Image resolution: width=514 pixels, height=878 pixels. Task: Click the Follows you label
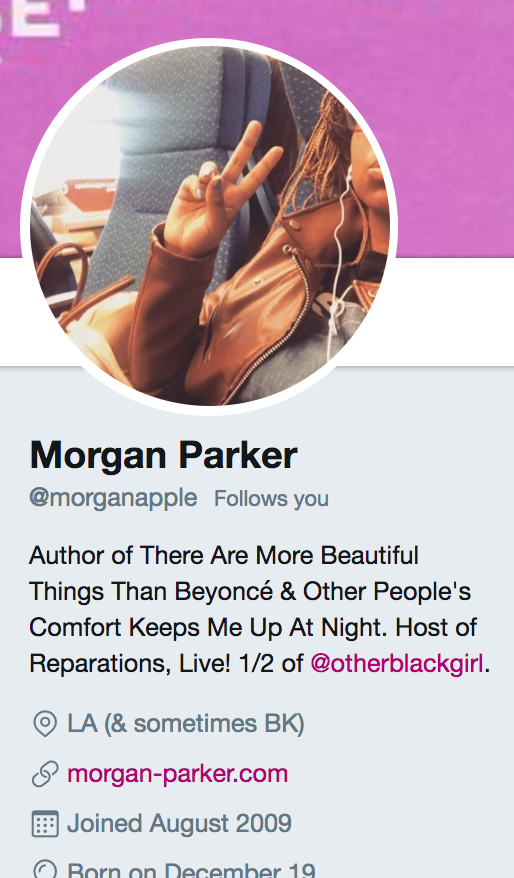[272, 498]
